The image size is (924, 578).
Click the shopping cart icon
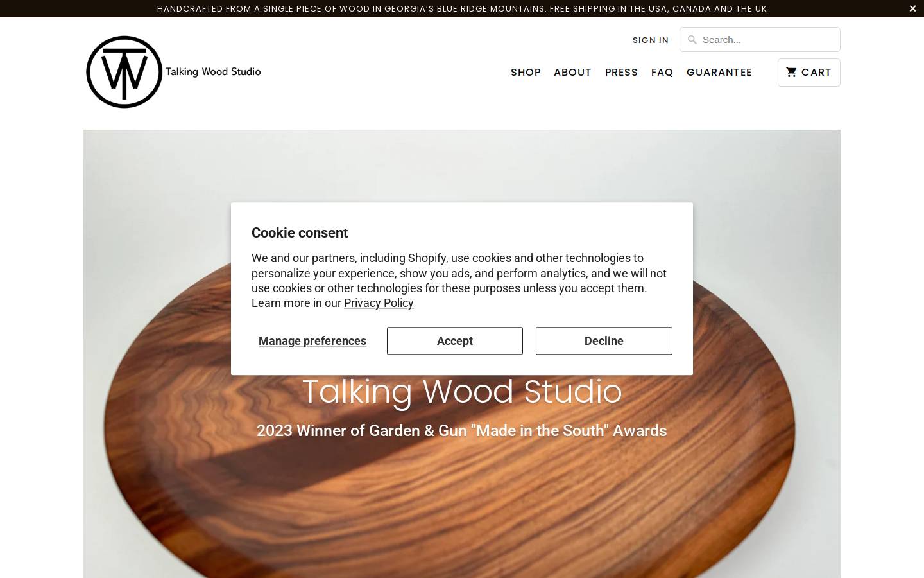tap(791, 72)
